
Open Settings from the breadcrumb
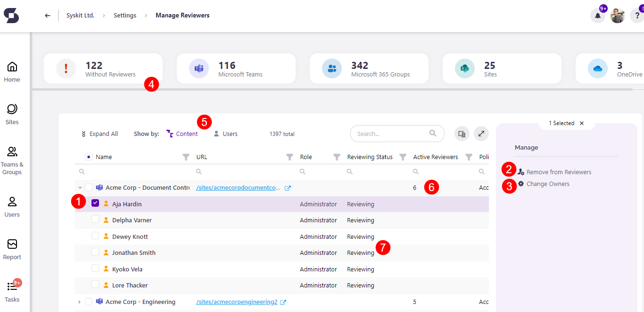(x=124, y=15)
